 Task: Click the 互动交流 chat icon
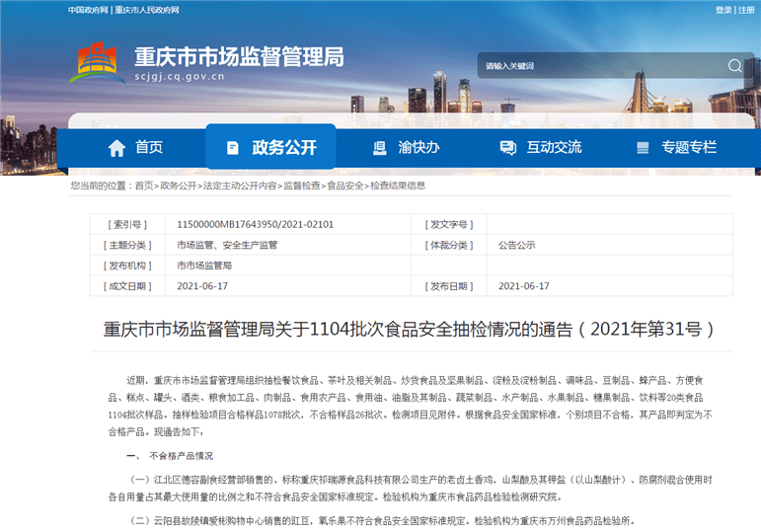pyautogui.click(x=507, y=148)
